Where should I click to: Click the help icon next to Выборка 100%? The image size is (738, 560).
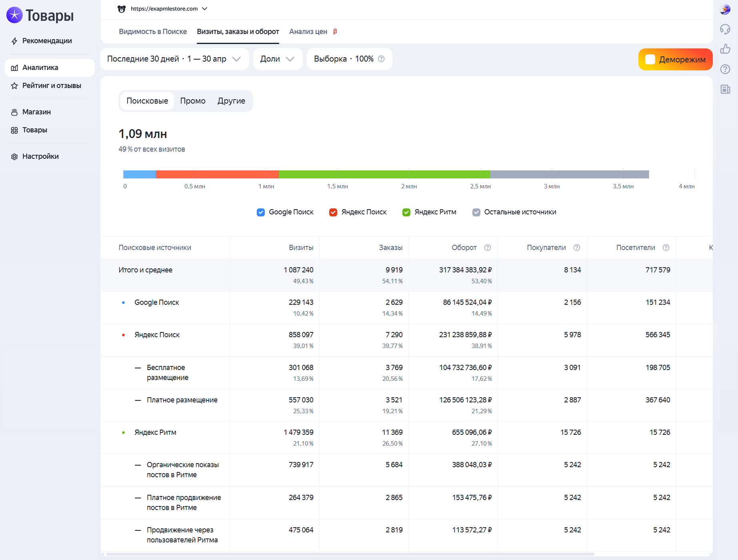point(381,59)
